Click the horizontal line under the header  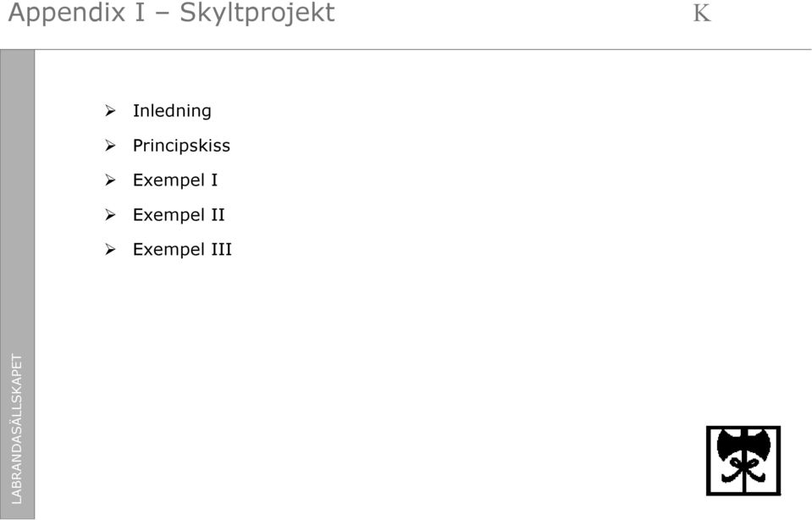click(406, 50)
